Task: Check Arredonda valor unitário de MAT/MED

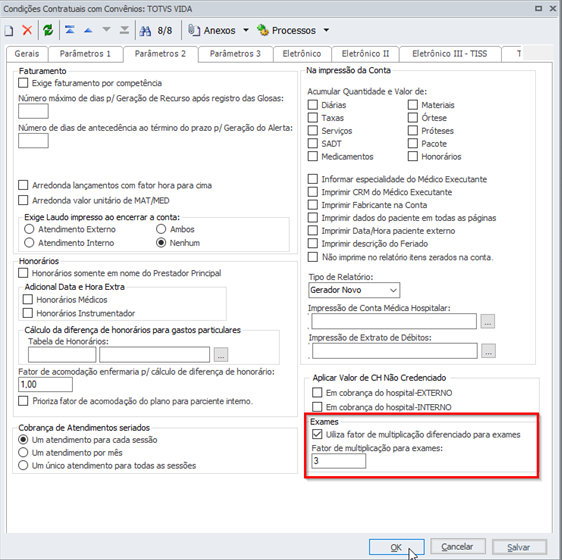Action: point(23,200)
